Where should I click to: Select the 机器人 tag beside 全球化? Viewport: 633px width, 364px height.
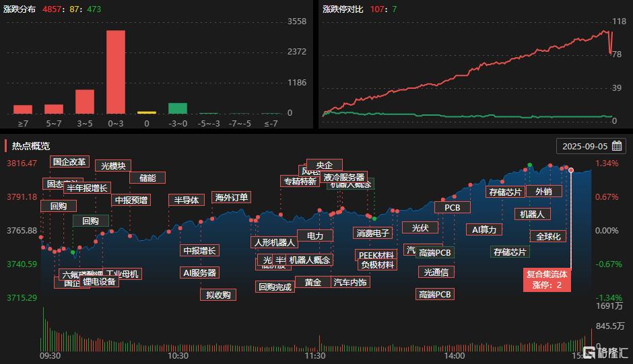[x=532, y=214]
